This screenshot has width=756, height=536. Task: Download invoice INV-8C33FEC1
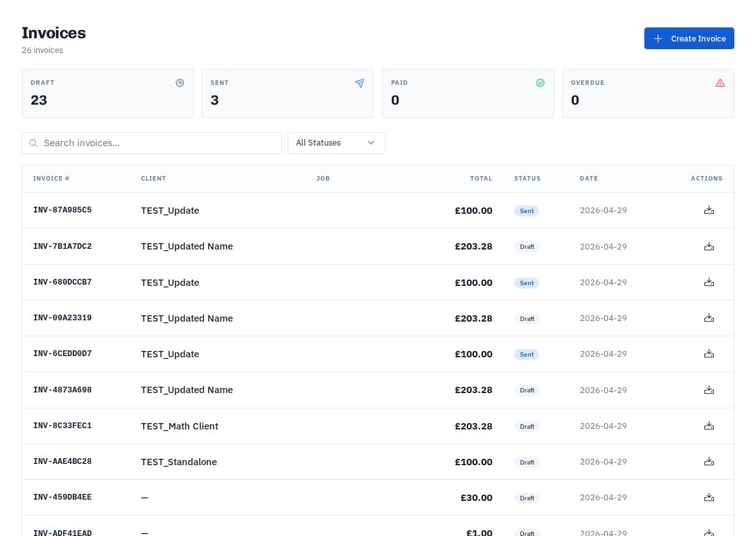[x=709, y=426]
